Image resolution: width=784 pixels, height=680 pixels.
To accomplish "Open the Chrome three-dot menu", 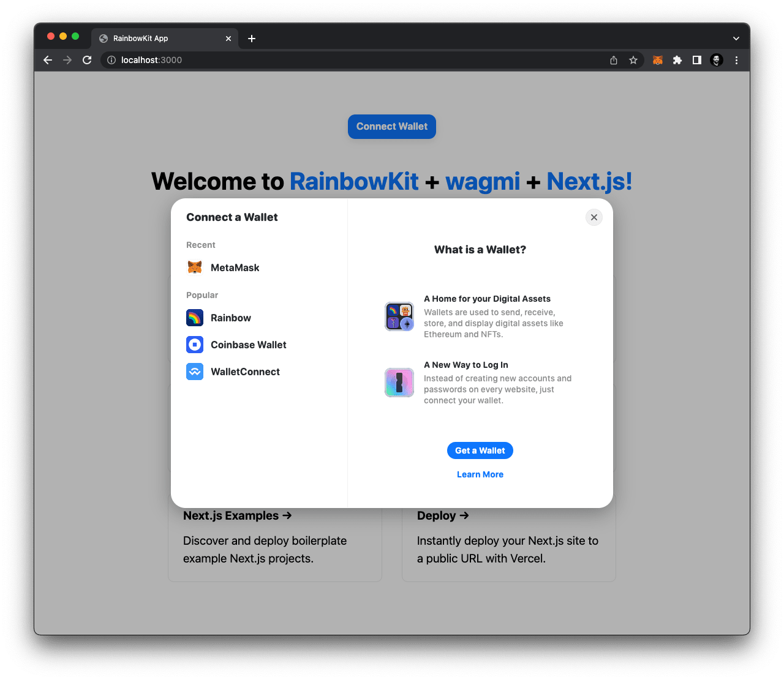I will click(x=736, y=60).
